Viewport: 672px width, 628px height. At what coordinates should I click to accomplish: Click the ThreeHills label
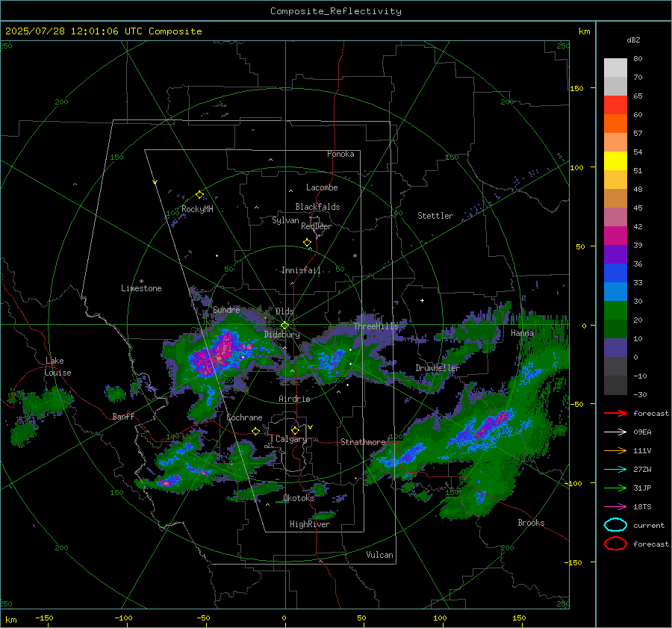(x=376, y=326)
